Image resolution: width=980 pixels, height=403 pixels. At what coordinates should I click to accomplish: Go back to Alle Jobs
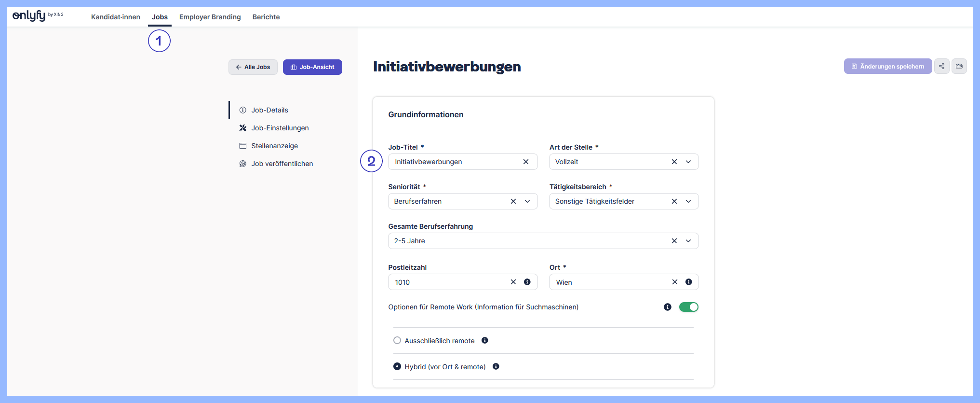253,67
